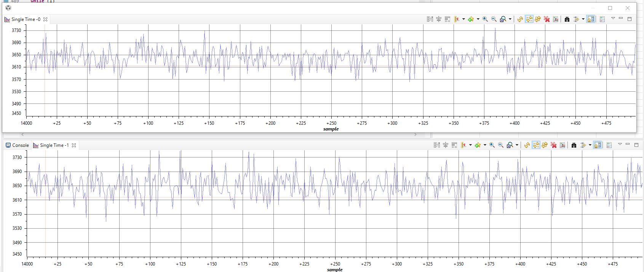Close the detached graph window

point(628,8)
